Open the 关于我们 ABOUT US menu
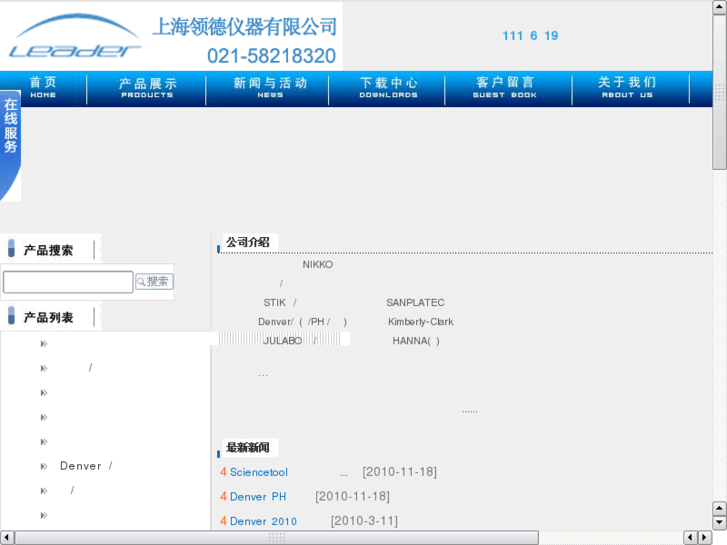 (x=627, y=88)
